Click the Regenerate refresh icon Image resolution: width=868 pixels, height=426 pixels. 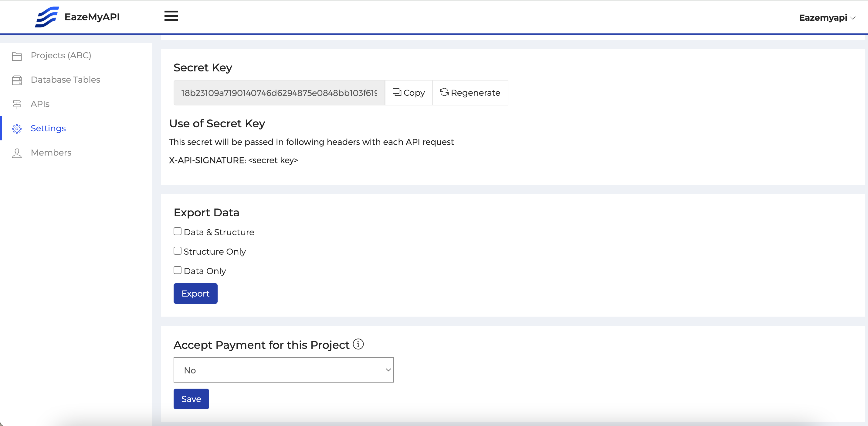click(x=444, y=92)
